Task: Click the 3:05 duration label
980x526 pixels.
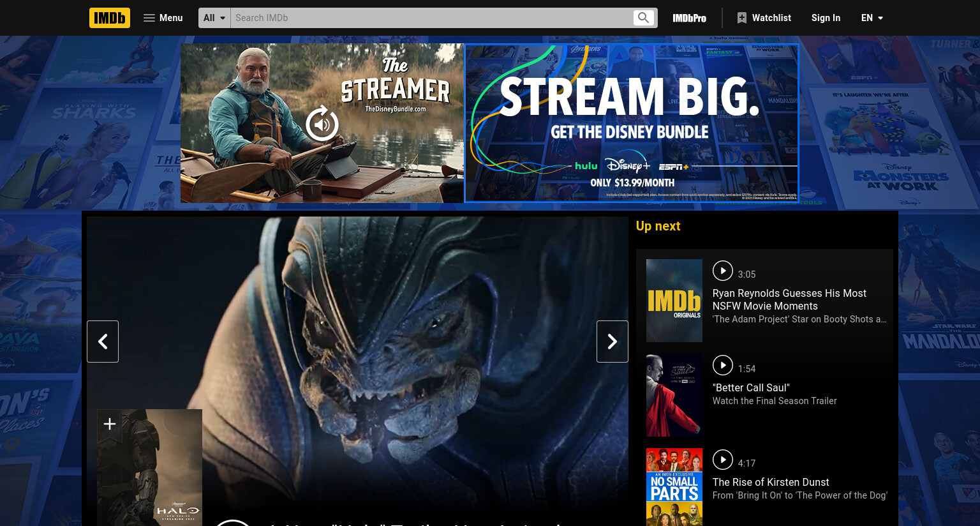Action: pos(746,274)
